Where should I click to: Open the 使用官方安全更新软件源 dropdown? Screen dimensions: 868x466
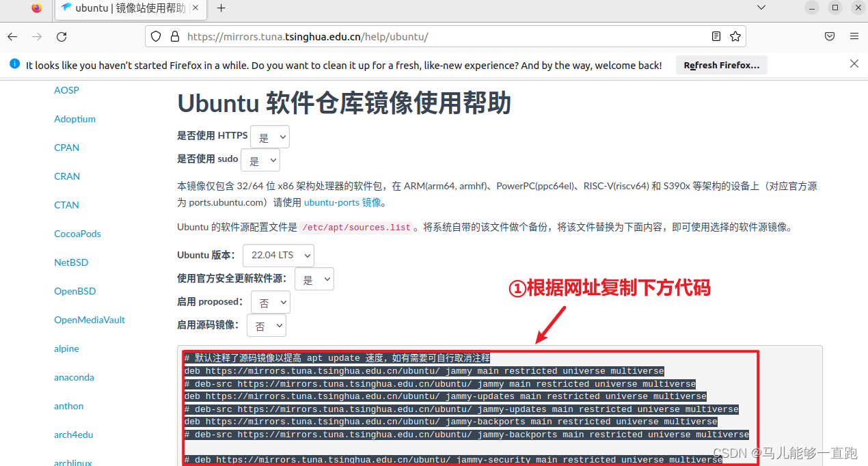[314, 279]
